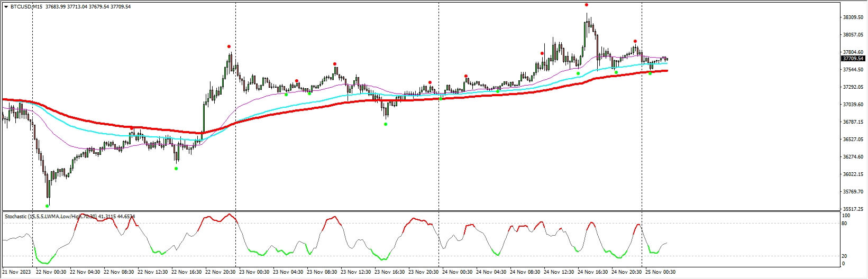Image resolution: width=868 pixels, height=279 pixels.
Task: Click the 23 Nov 04:30 time label
Action: [x=288, y=273]
